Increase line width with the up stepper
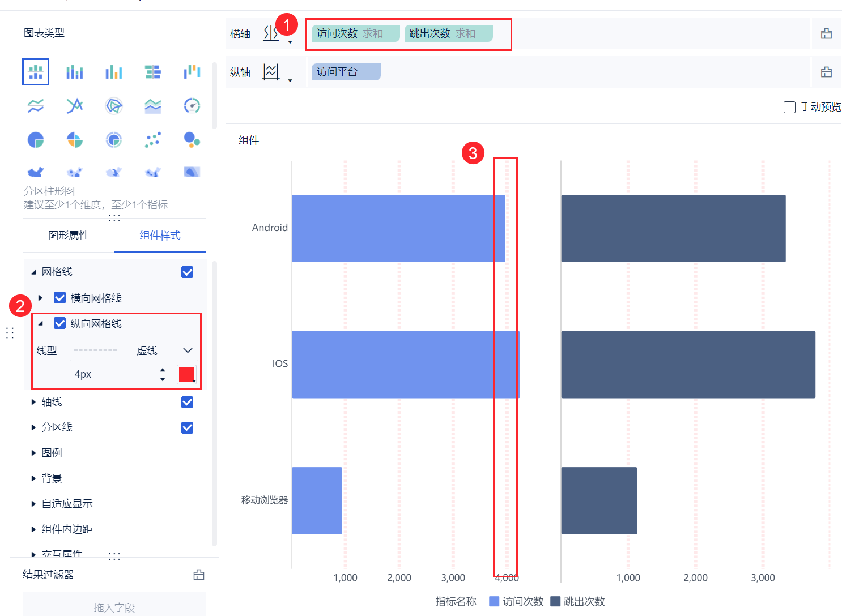Screen dimensions: 842x616 click(163, 370)
